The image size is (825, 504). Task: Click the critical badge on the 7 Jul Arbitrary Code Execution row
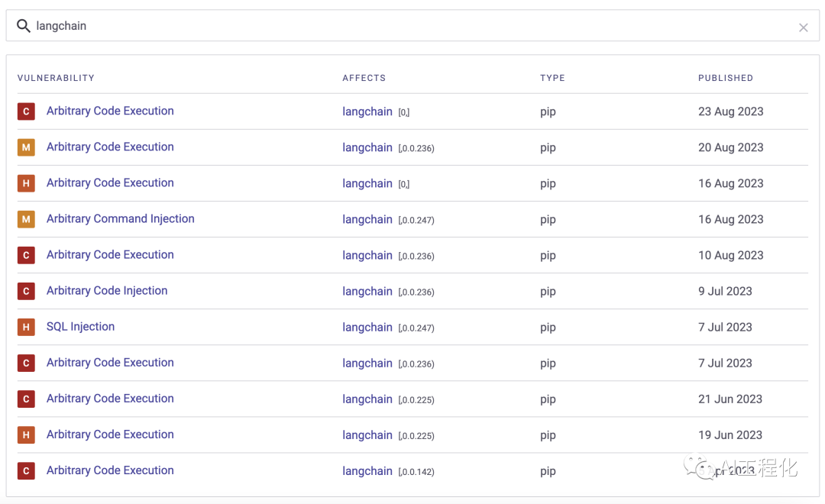(x=26, y=363)
